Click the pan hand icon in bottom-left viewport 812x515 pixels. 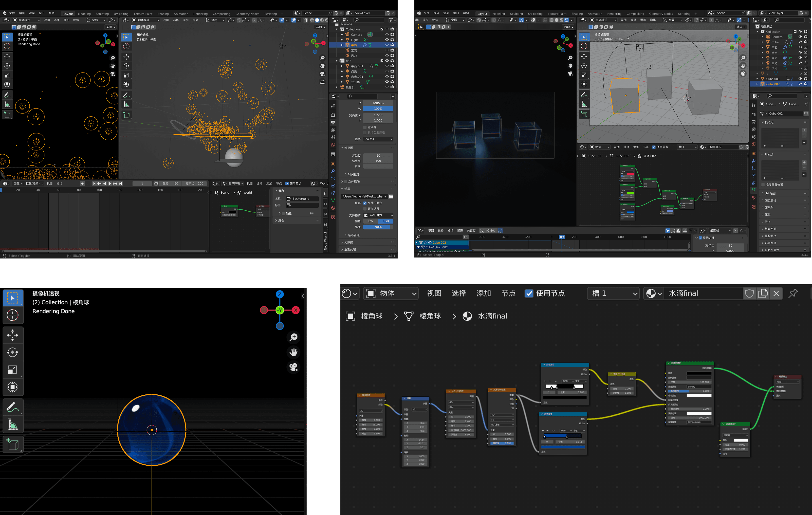(294, 352)
